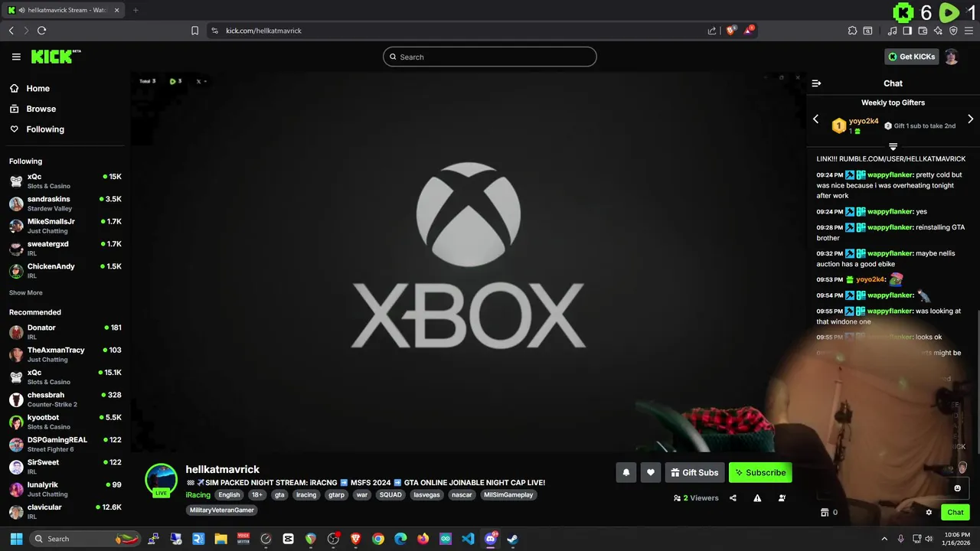
Task: Open media playlist music note icon
Action: coord(892,31)
